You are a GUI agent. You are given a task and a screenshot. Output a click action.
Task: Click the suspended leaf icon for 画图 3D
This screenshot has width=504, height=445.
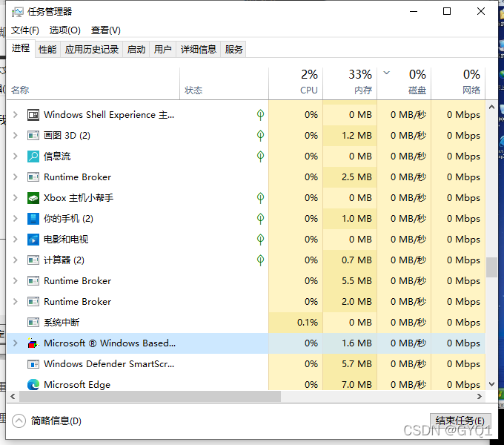(x=261, y=136)
